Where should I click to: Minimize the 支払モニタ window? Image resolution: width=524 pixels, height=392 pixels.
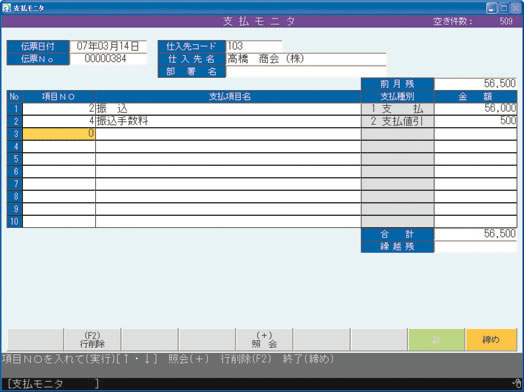point(491,8)
